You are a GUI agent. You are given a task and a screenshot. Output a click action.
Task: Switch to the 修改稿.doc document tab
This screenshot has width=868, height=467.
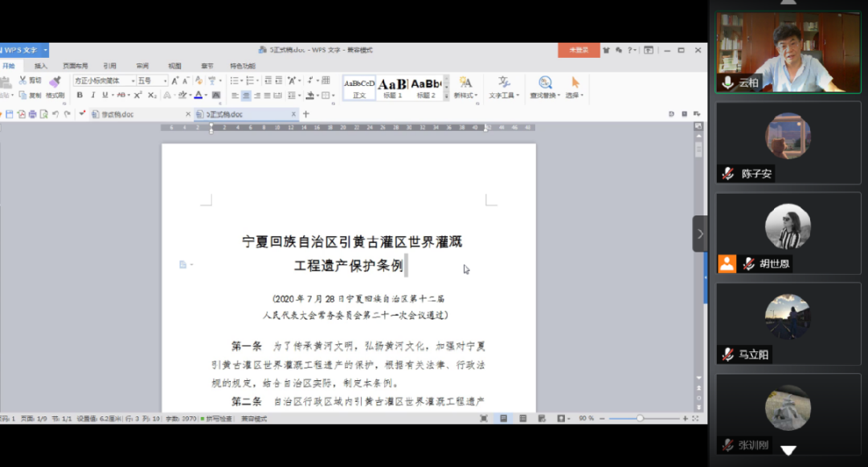point(117,114)
